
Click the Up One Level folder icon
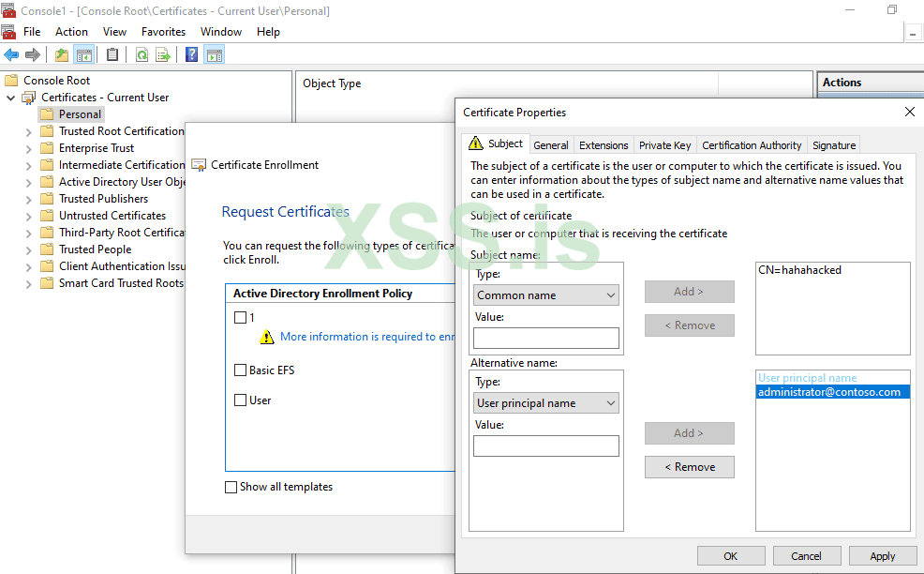(61, 54)
